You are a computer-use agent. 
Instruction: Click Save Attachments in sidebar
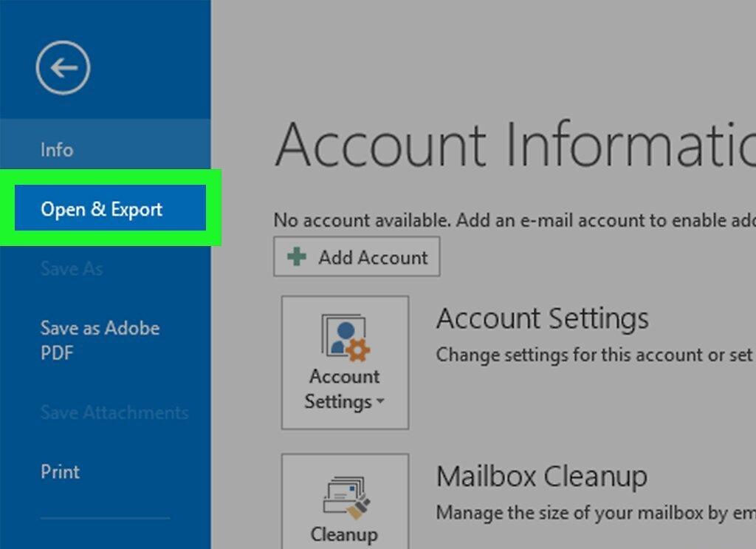click(114, 412)
